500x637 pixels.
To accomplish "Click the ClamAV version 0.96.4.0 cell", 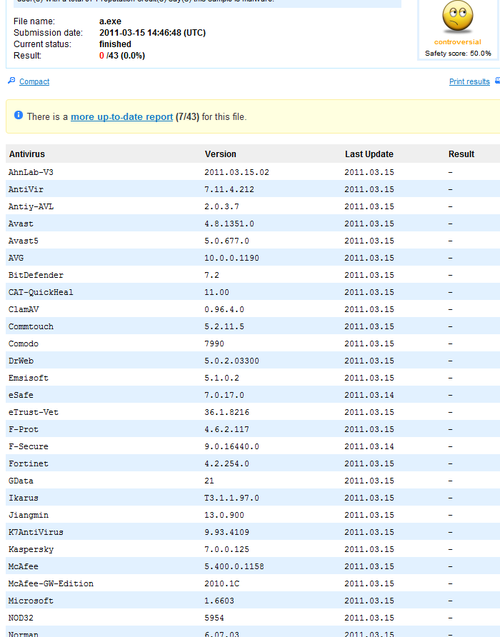I will (224, 309).
